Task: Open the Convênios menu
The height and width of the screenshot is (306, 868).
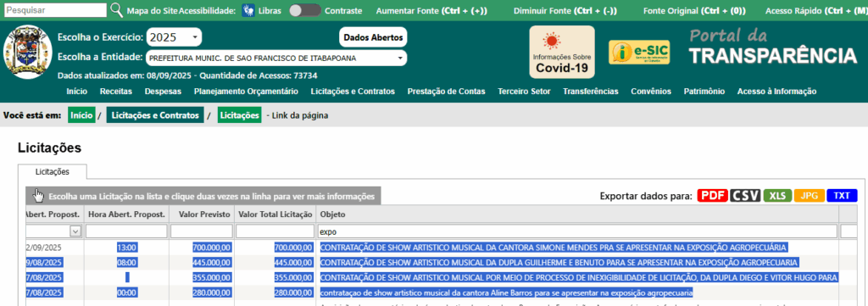Action: (x=651, y=92)
